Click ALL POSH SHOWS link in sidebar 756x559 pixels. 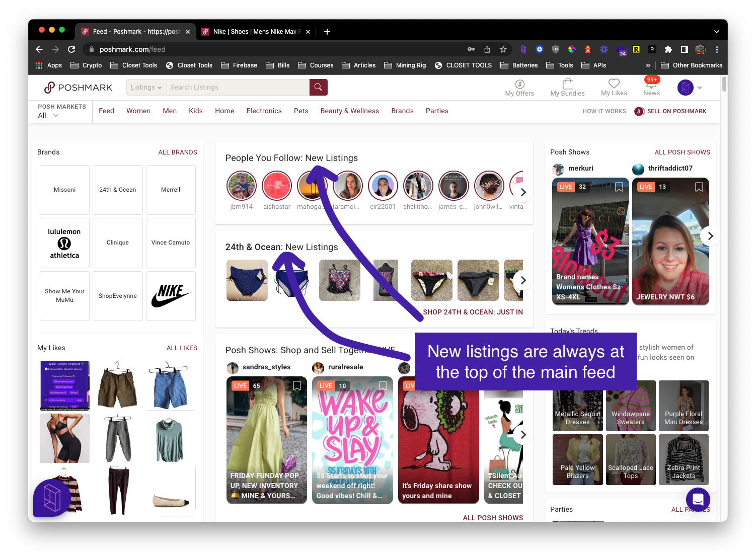[682, 152]
